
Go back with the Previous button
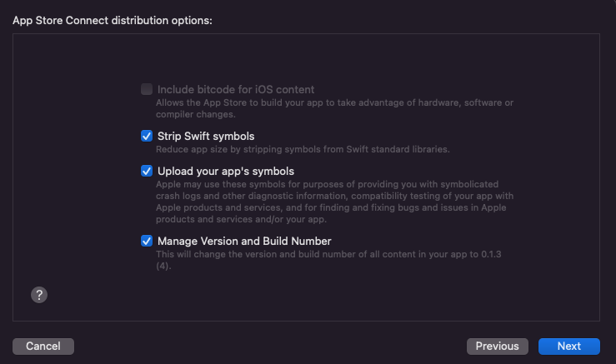(497, 346)
